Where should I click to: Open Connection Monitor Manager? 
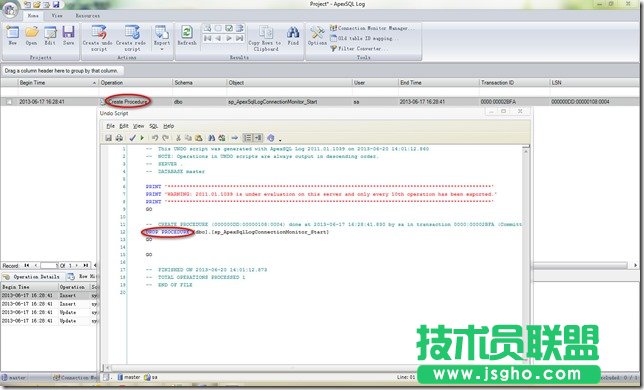point(372,28)
